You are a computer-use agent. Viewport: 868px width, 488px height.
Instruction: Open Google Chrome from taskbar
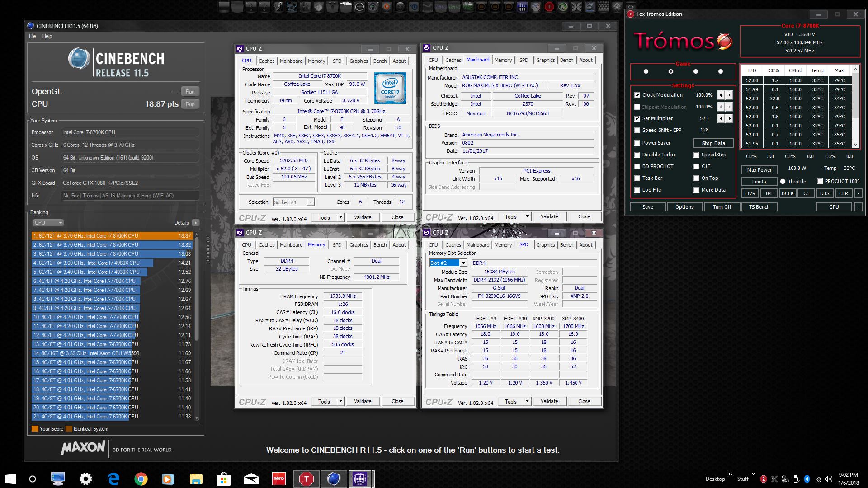(141, 479)
